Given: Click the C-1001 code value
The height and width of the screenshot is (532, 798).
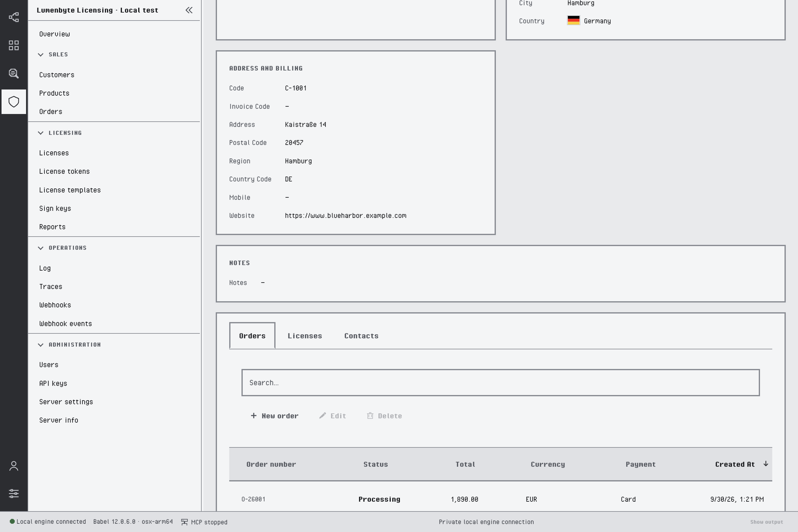Looking at the screenshot, I should click(295, 88).
